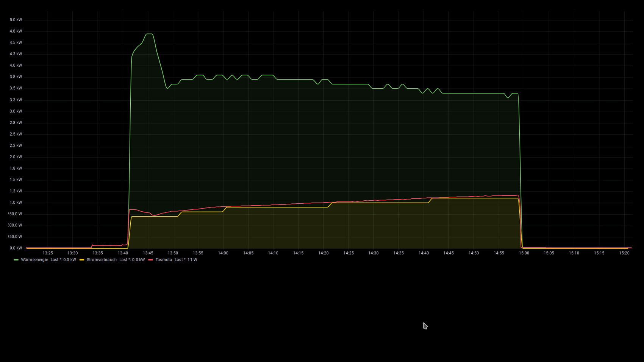Toggle the Stromverbrauch series in legend

pos(102,260)
